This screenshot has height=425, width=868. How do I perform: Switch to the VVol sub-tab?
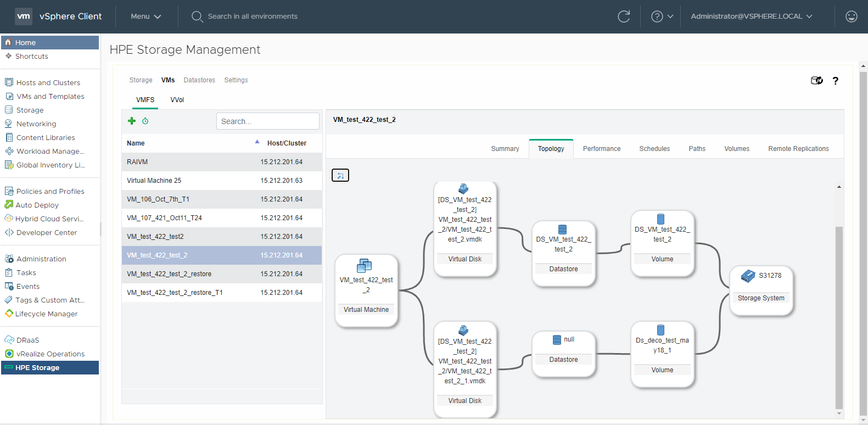click(x=177, y=100)
